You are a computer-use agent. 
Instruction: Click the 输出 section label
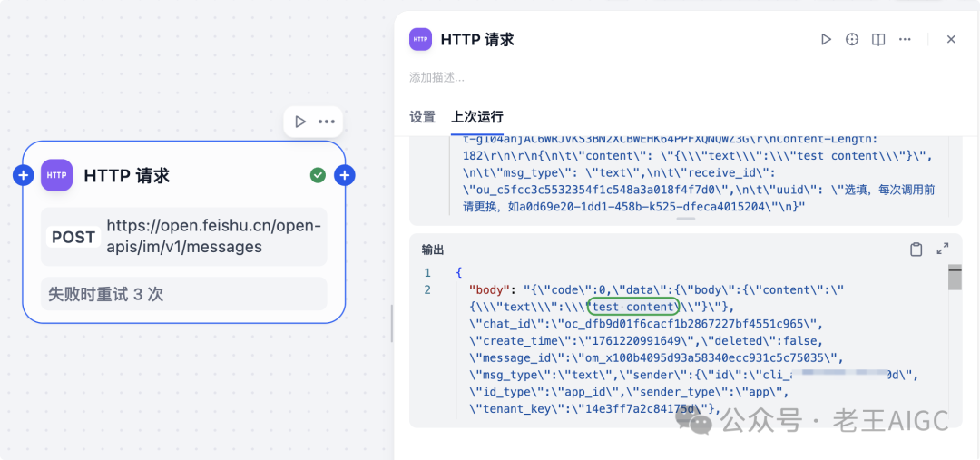click(433, 250)
